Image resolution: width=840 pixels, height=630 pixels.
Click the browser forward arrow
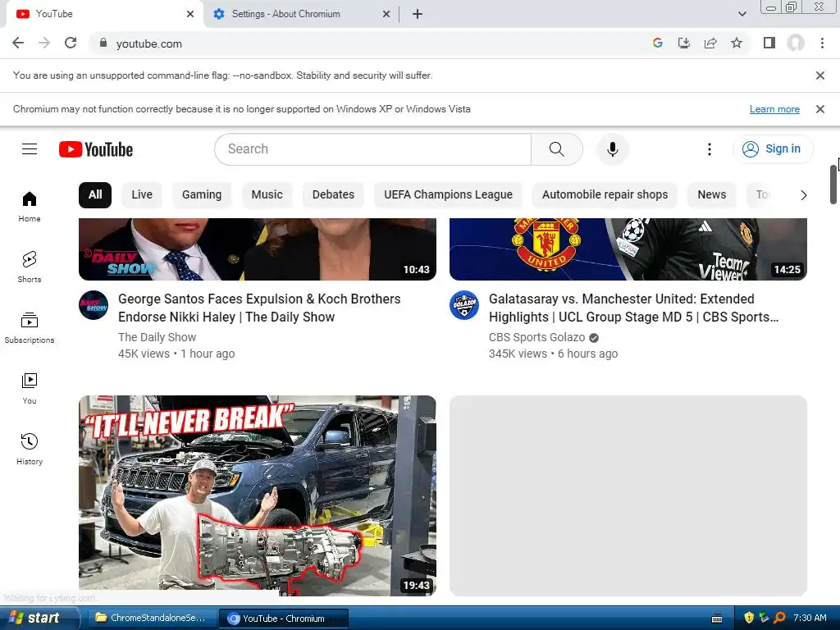[44, 43]
